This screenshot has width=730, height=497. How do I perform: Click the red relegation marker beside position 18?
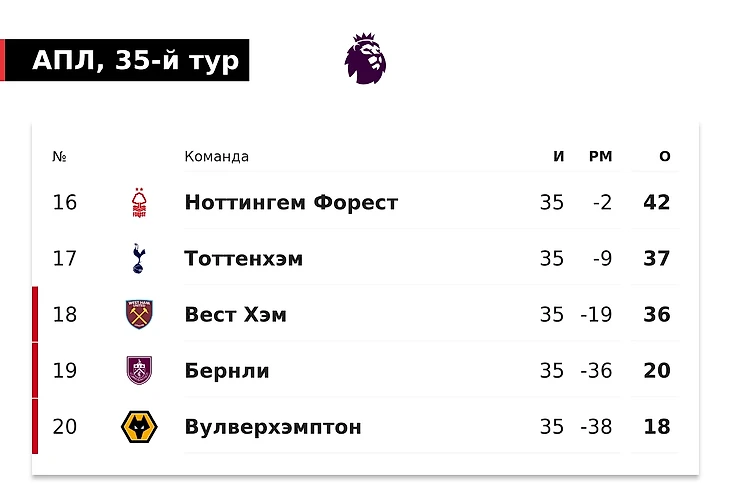(35, 315)
